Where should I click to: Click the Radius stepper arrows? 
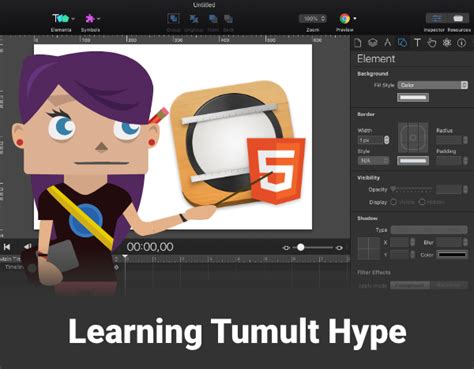point(465,140)
